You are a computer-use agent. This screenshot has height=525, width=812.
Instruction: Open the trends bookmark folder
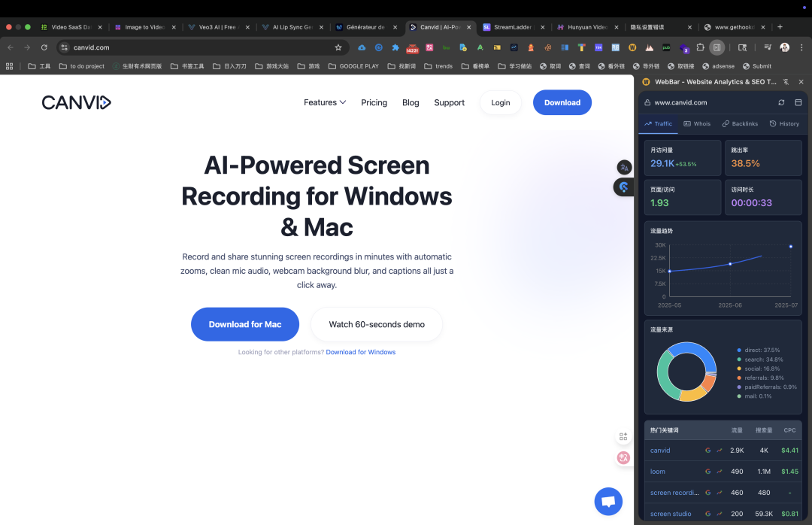tap(438, 66)
